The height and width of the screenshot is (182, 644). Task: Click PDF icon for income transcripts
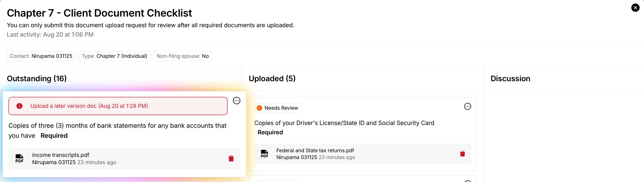(20, 159)
